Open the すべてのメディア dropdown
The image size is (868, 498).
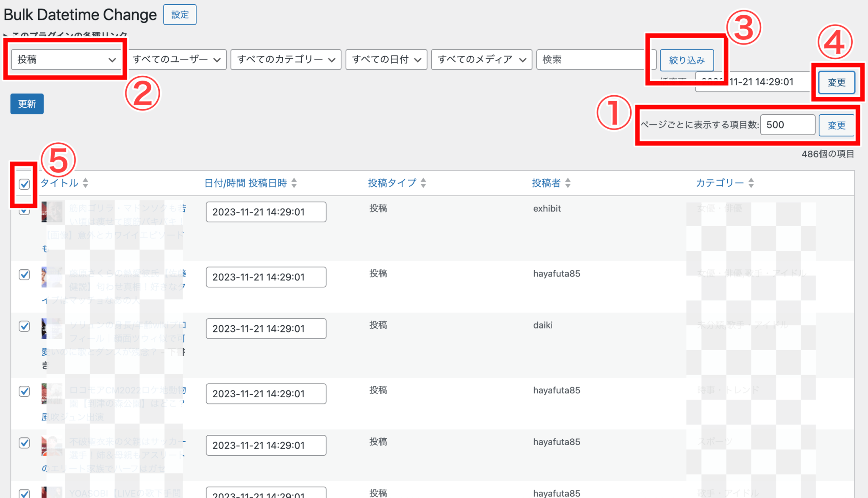[481, 59]
